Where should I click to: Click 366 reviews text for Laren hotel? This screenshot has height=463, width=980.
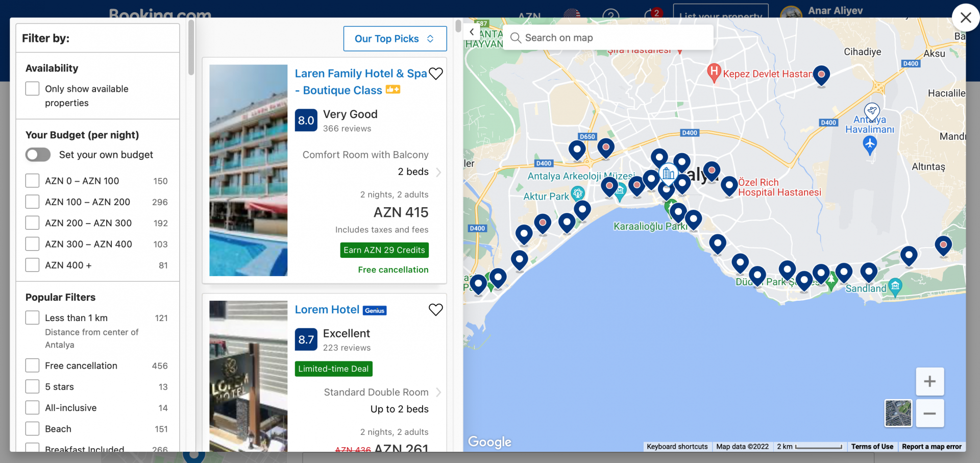[347, 129]
